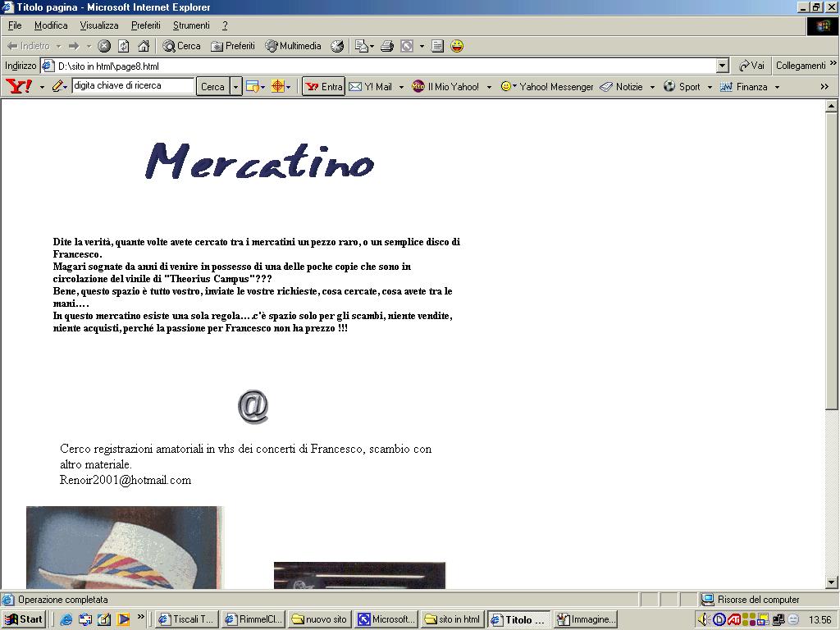Open Il Mio Yahoo! toolbar button

point(445,86)
